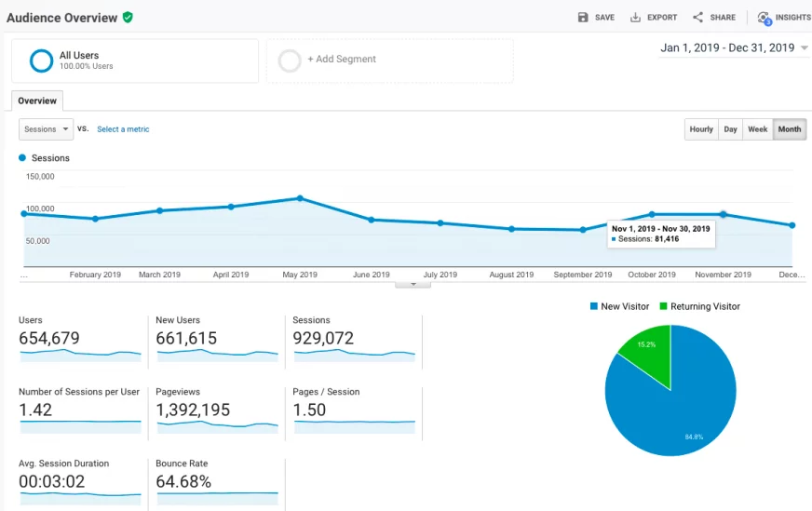The width and height of the screenshot is (812, 511).
Task: Switch chart granularity to Week
Action: 758,129
